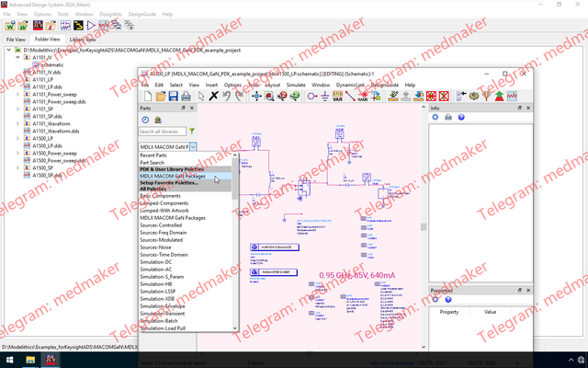Open DesignKits menu in Main window
This screenshot has width=588, height=368.
pos(110,15)
